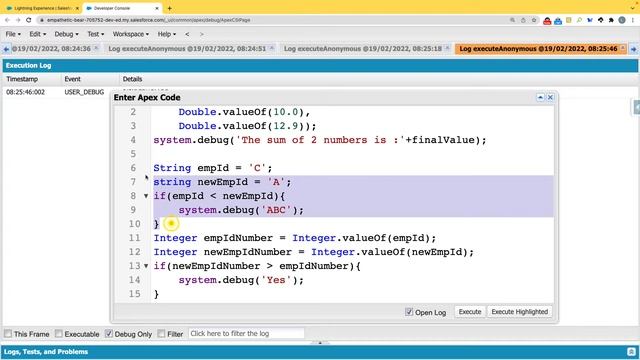Close the Developer Console browser tab
Screen dimensions: 640x360
click(157, 8)
